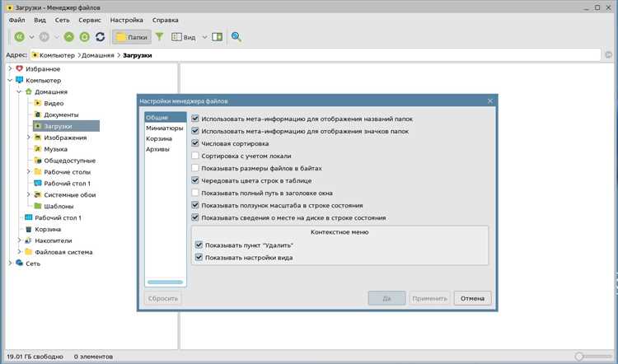Toggle the two-panel split view icon
The image size is (618, 364).
click(218, 37)
